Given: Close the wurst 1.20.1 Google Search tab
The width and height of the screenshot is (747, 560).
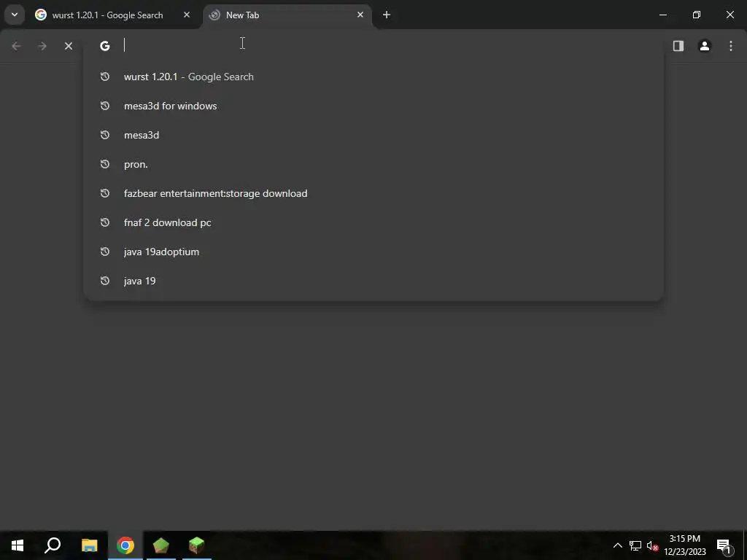Looking at the screenshot, I should coord(187,15).
